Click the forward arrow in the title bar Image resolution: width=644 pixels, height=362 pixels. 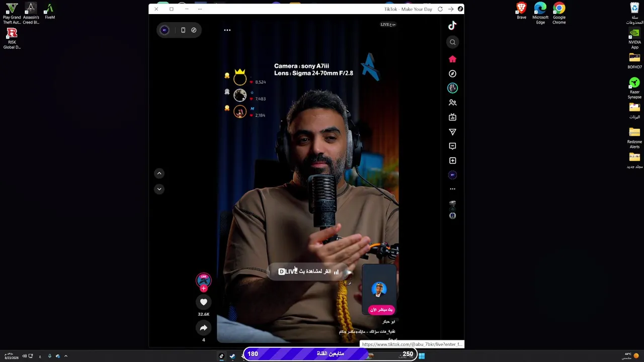(x=451, y=9)
